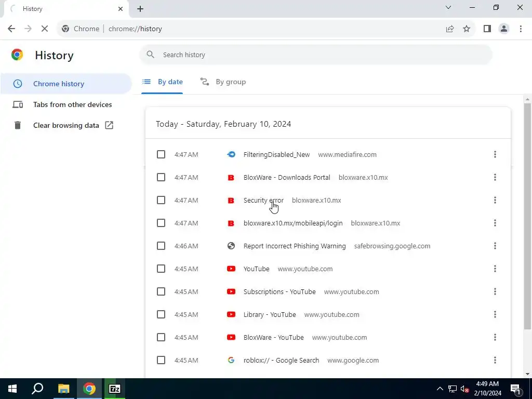Tick the checkbox beside the plain YouTube entry
Image resolution: width=532 pixels, height=399 pixels.
tap(161, 269)
